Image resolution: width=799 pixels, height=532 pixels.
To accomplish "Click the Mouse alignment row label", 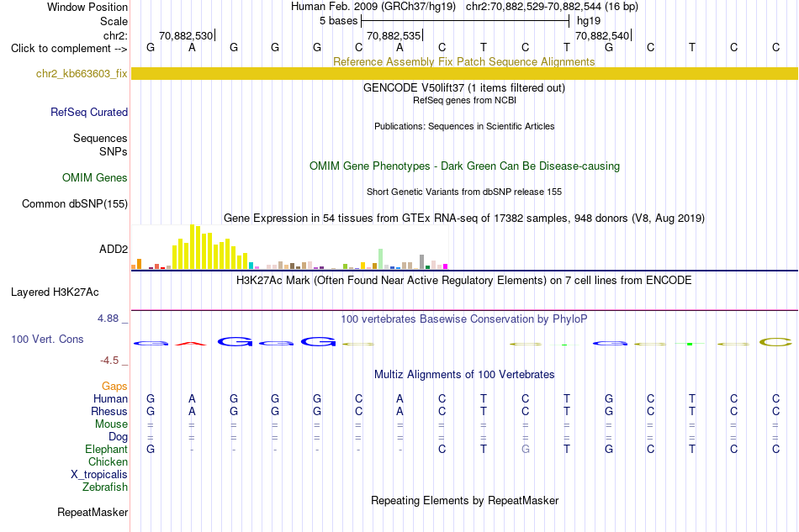I will pos(112,424).
